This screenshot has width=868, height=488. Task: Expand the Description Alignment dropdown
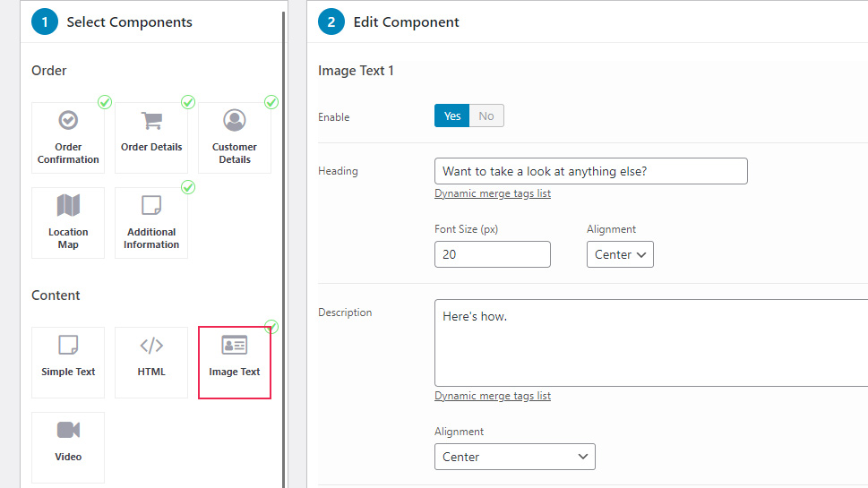(x=515, y=457)
